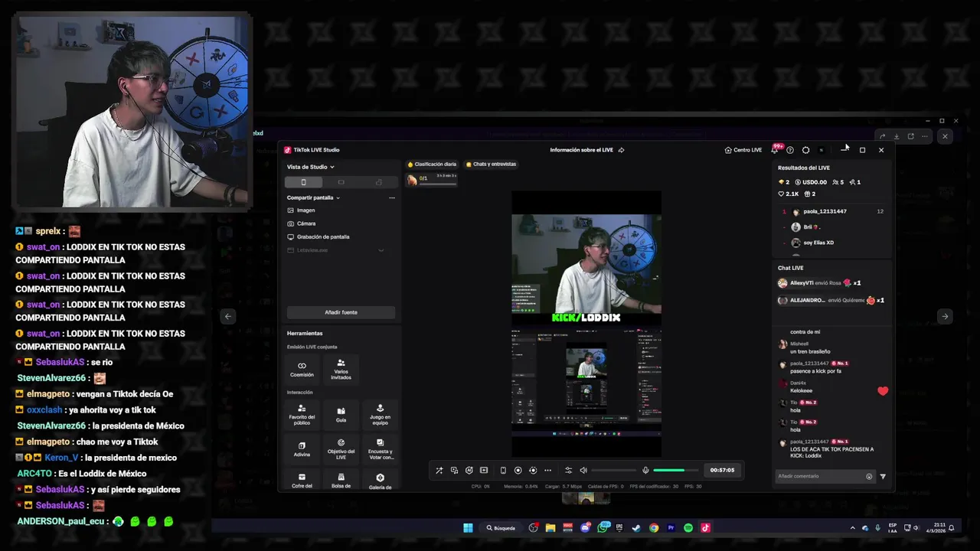Image resolution: width=980 pixels, height=551 pixels.
Task: Open the audio mixer settings icon
Action: 568,470
